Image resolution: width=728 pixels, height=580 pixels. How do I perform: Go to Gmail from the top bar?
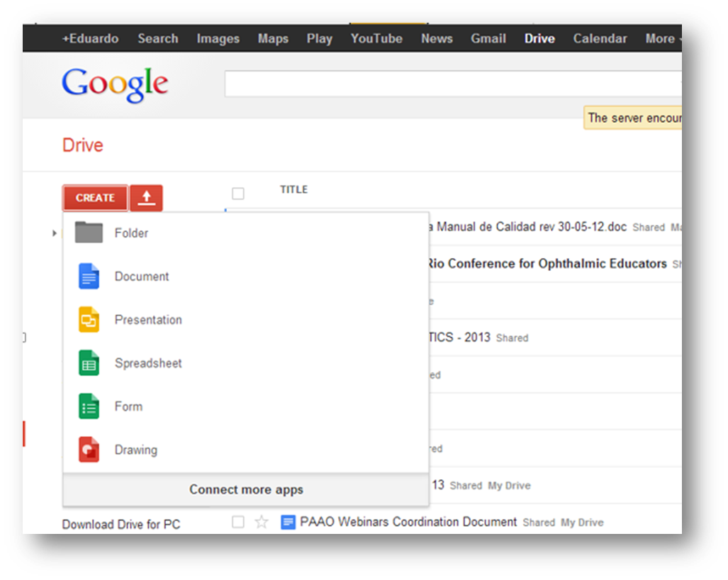(488, 38)
